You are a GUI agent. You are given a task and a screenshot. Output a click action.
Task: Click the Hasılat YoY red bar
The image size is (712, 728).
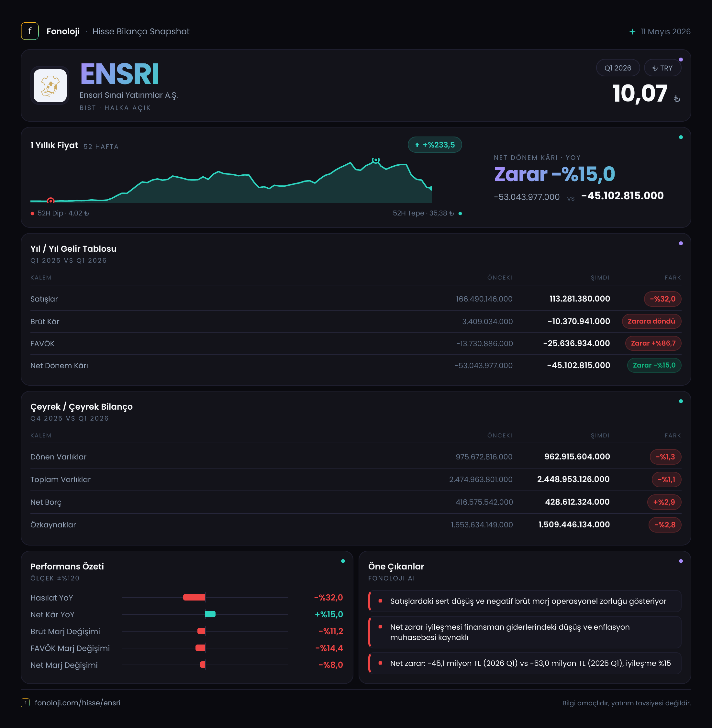194,598
